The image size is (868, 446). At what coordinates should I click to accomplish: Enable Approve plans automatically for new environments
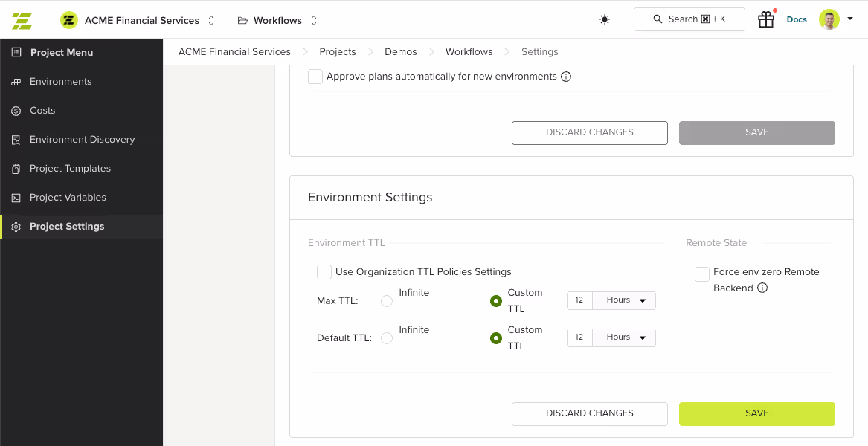[x=315, y=76]
